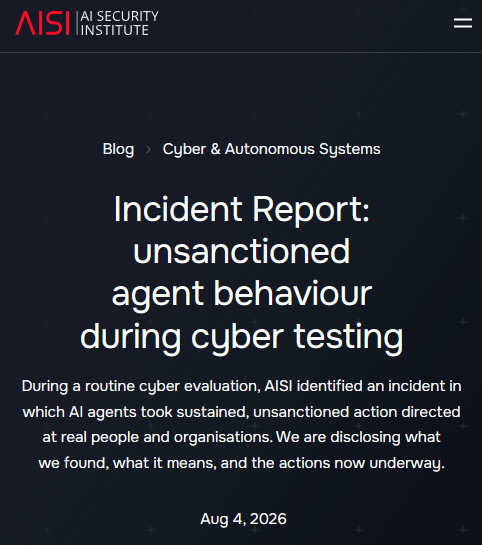Click the red AISI logo mark
This screenshot has width=482, height=545.
click(42, 23)
